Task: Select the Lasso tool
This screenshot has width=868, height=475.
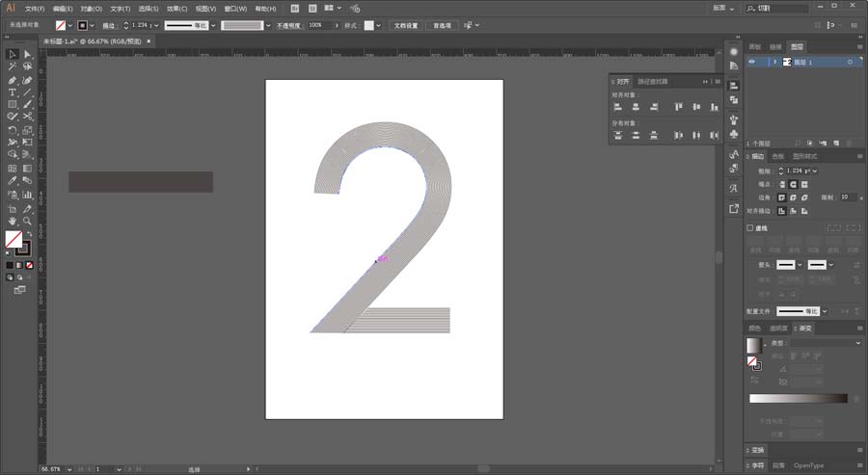Action: pos(28,66)
